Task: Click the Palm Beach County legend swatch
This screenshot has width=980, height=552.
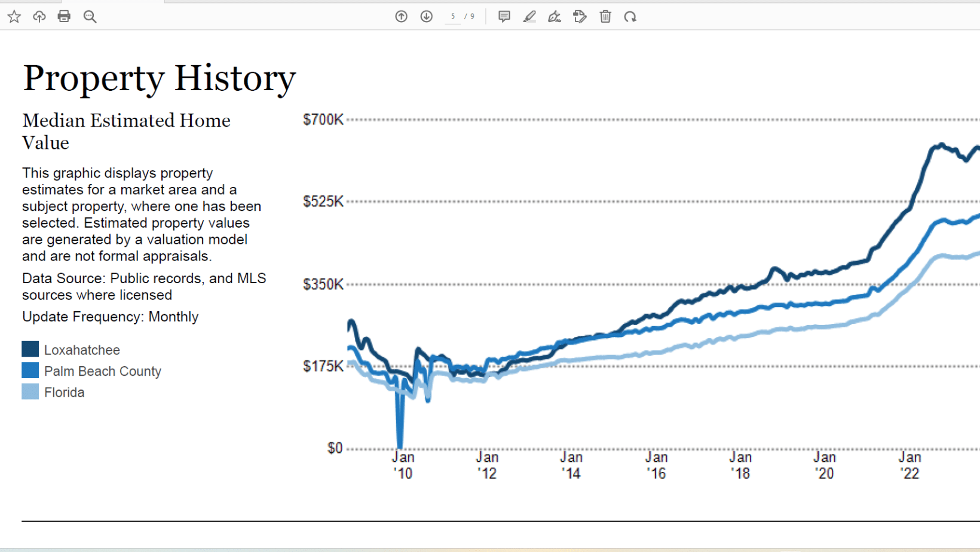Action: pyautogui.click(x=30, y=370)
